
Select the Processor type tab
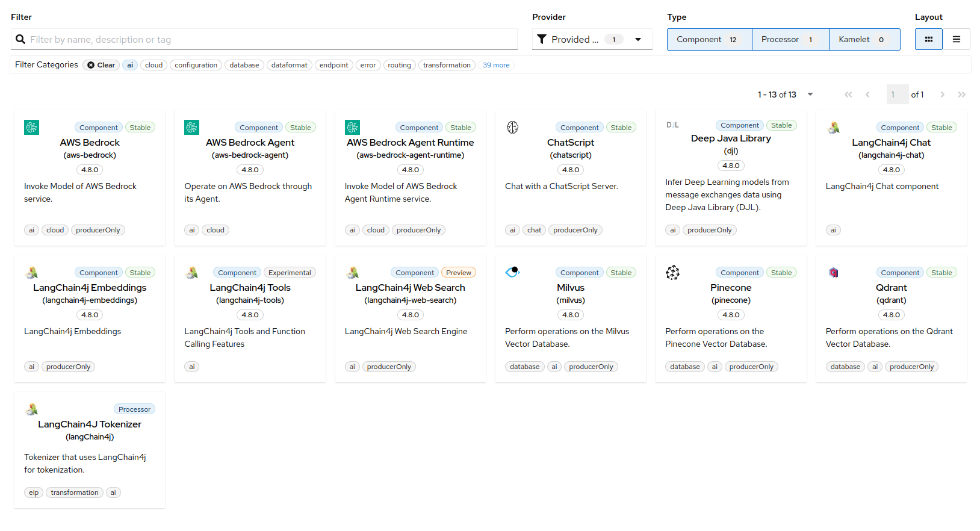(790, 39)
